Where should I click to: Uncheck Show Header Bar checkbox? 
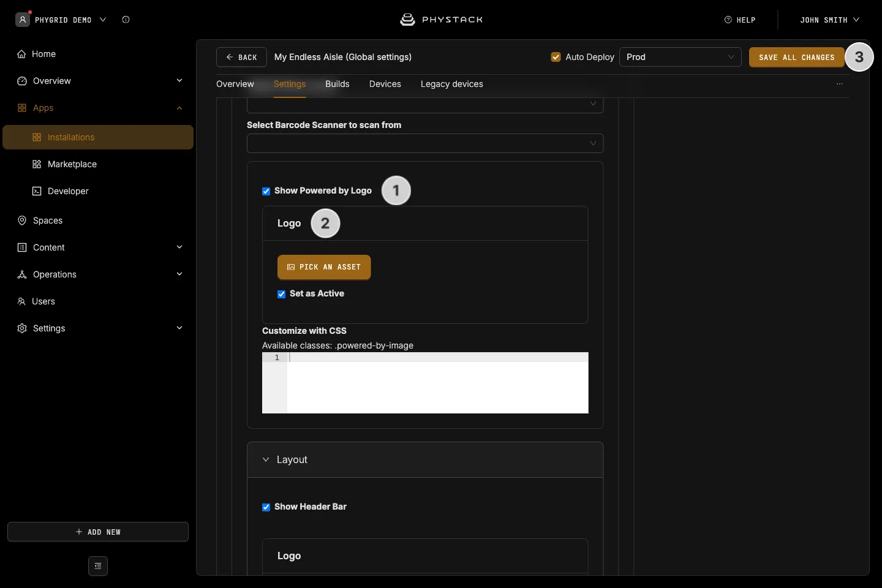[266, 507]
